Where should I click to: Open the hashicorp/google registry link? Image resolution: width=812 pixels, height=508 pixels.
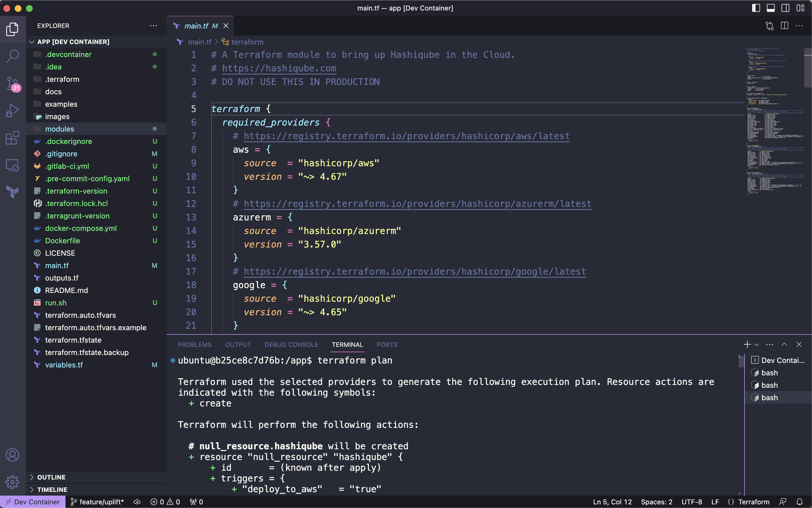[415, 271]
